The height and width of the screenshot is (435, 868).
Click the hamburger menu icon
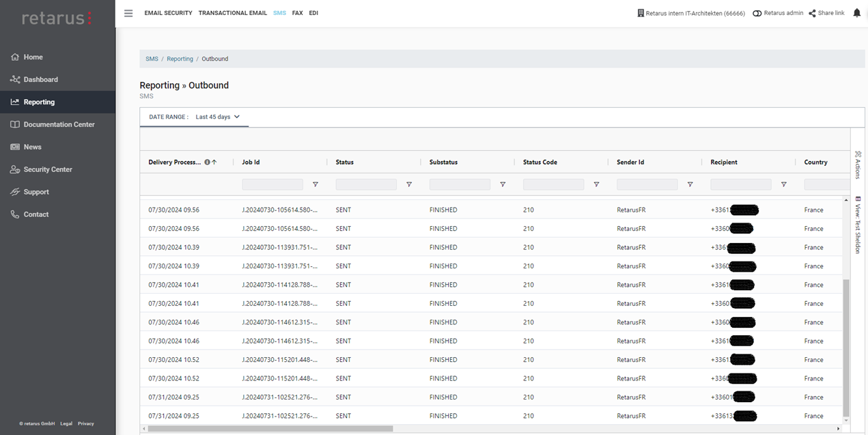pyautogui.click(x=128, y=13)
